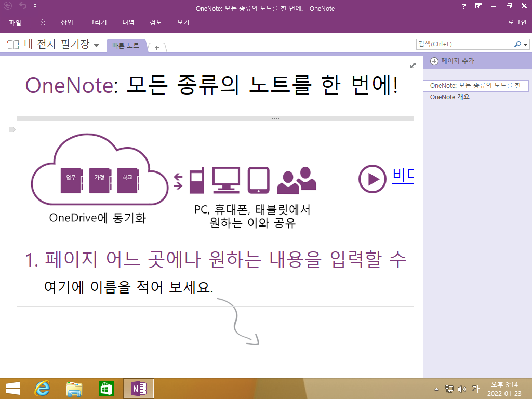
Task: Open Quick Access Toolbar customize arrow
Action: click(35, 6)
